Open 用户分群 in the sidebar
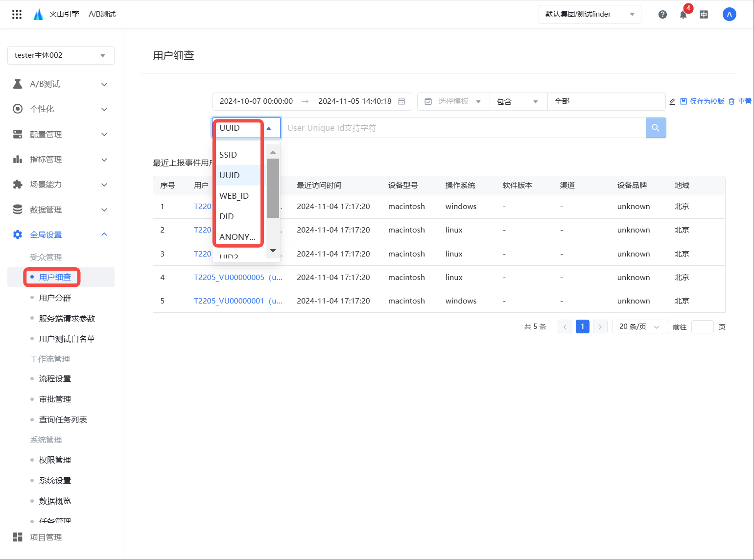The height and width of the screenshot is (560, 754). pyautogui.click(x=55, y=298)
